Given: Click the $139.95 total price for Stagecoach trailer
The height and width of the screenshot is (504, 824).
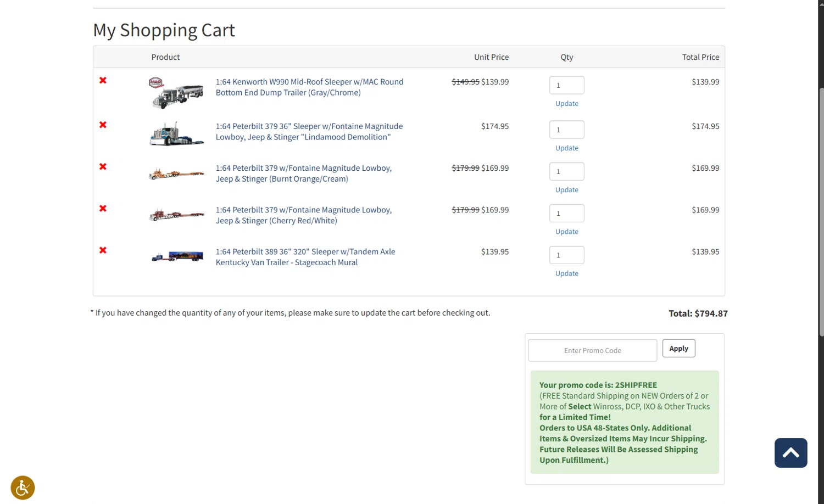Looking at the screenshot, I should click(x=705, y=251).
